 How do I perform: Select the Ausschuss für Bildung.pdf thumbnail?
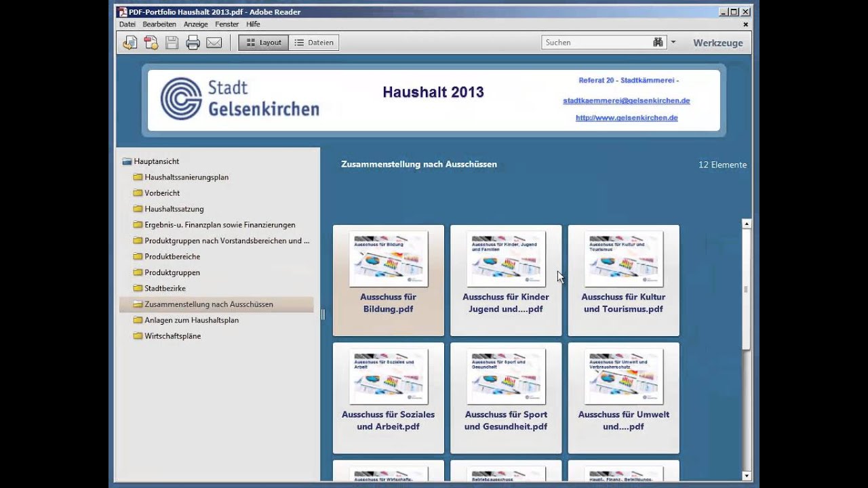[389, 259]
